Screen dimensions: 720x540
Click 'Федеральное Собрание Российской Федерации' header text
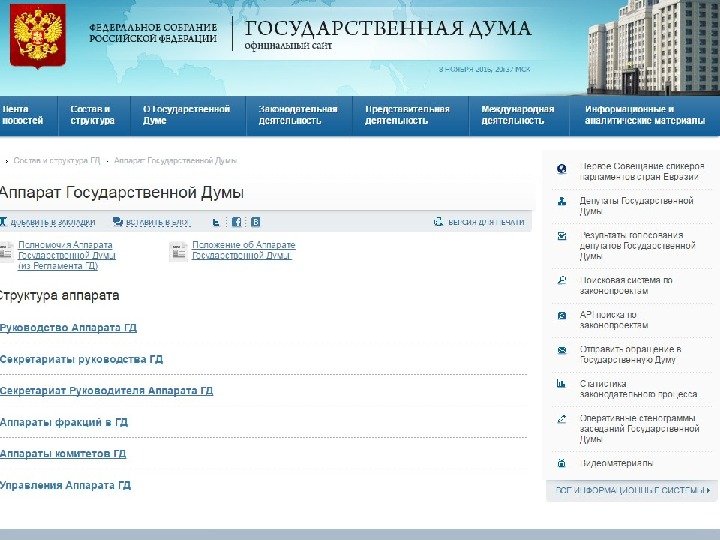click(x=153, y=33)
